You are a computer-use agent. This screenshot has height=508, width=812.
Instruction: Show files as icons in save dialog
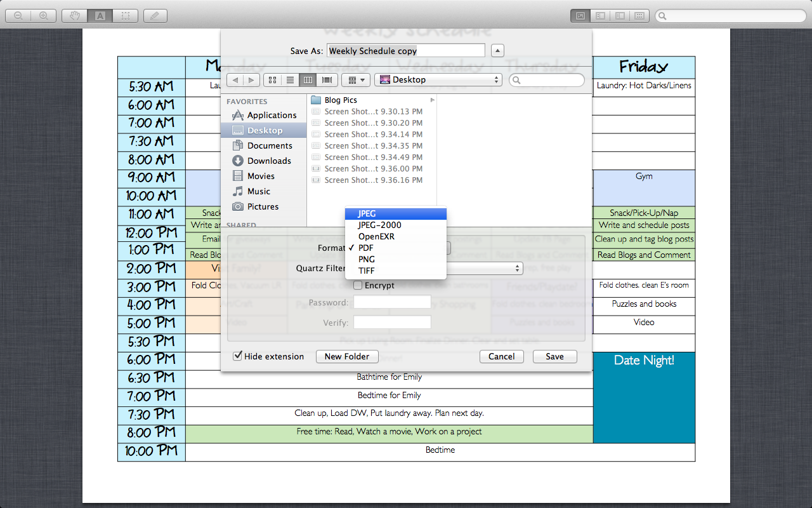pyautogui.click(x=273, y=80)
